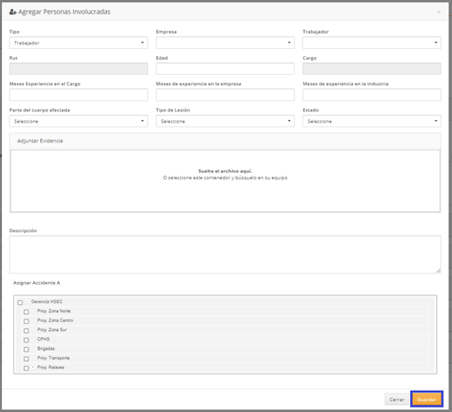Click the Edad input field
Screen dimensions: 452x412
click(x=225, y=69)
